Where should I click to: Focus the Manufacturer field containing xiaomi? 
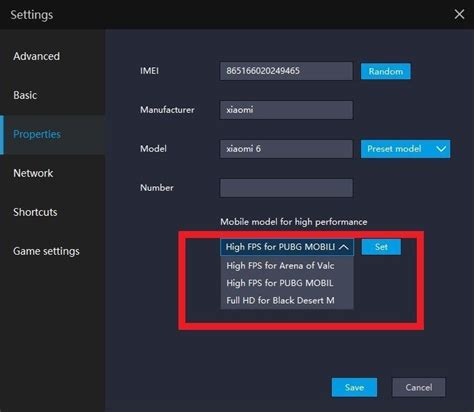pos(286,110)
